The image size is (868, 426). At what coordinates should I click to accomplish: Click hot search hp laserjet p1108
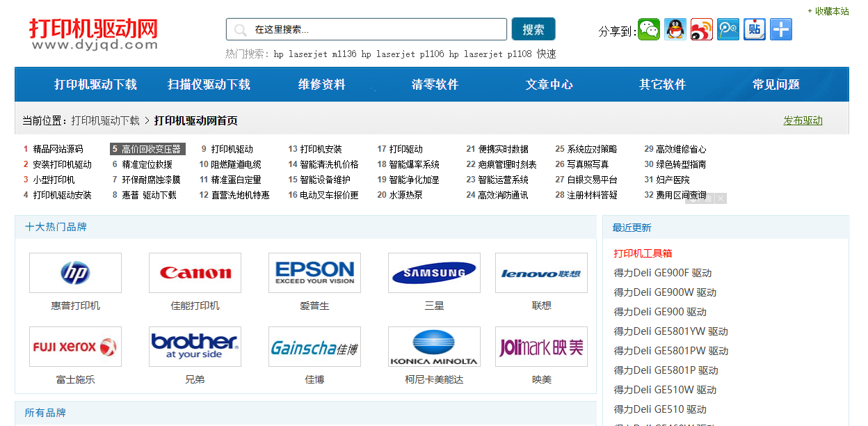490,54
